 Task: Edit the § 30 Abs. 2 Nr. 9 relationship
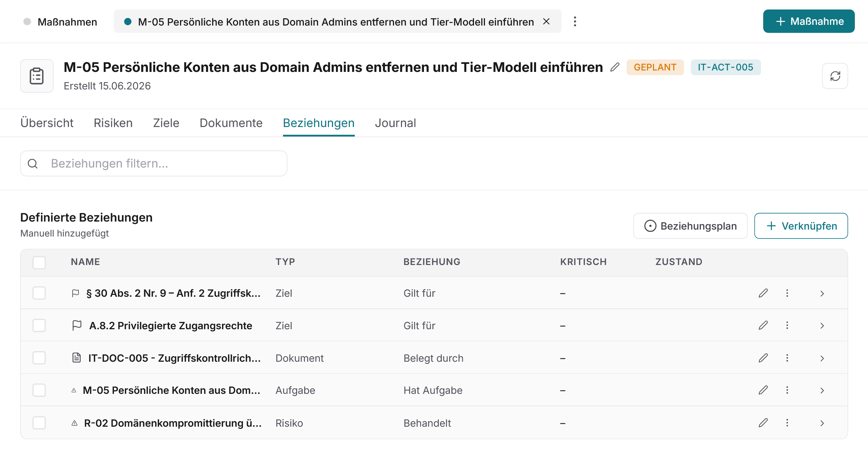(763, 293)
